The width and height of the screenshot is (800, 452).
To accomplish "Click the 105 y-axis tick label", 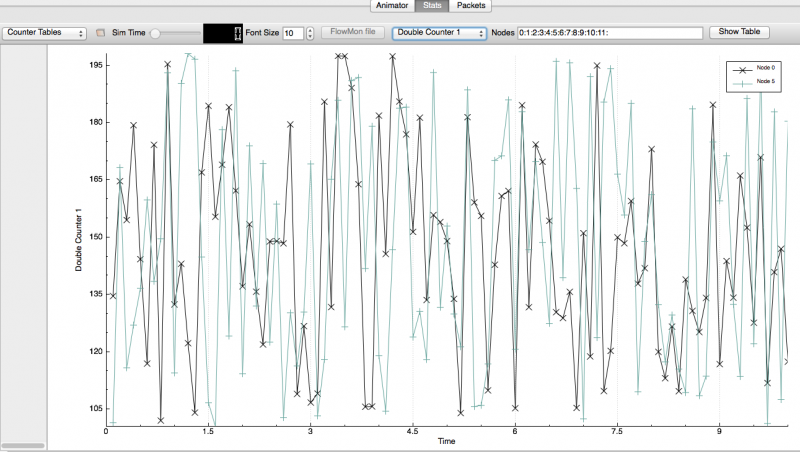I will (96, 409).
